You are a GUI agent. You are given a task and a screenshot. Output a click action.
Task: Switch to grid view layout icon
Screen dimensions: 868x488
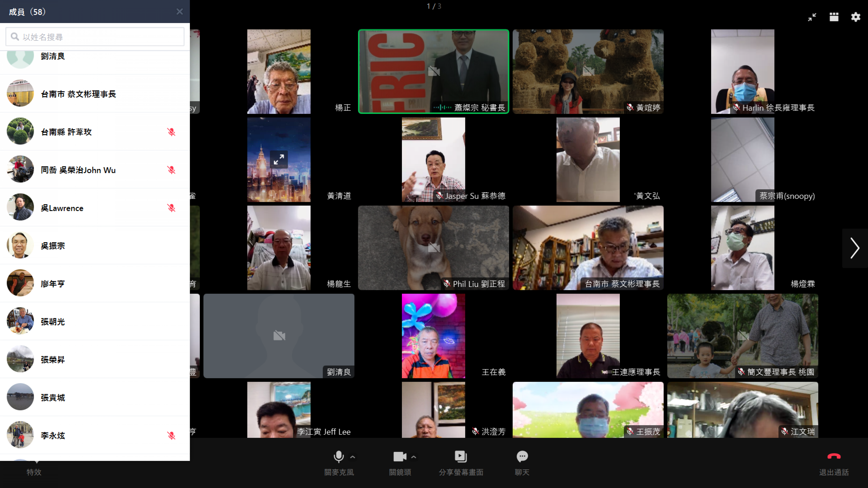point(834,17)
